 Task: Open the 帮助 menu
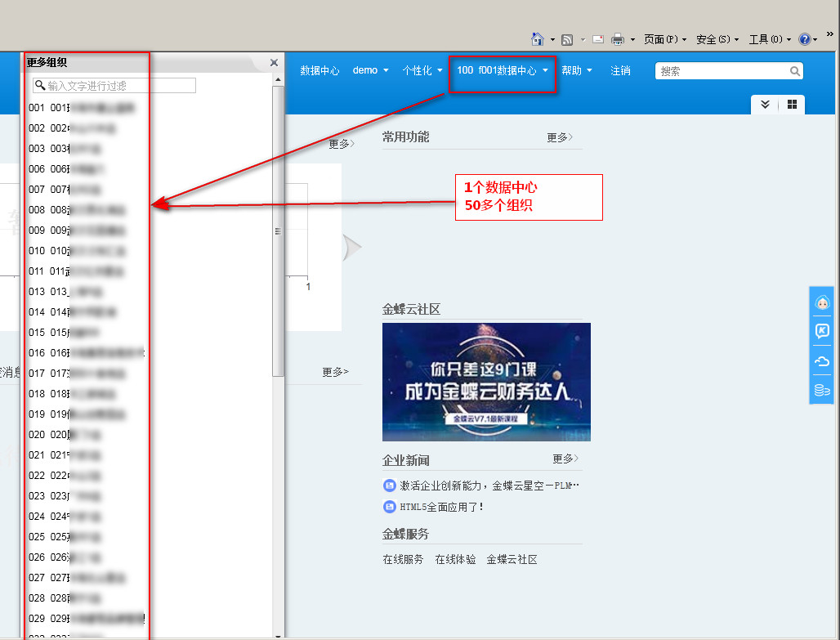(576, 71)
